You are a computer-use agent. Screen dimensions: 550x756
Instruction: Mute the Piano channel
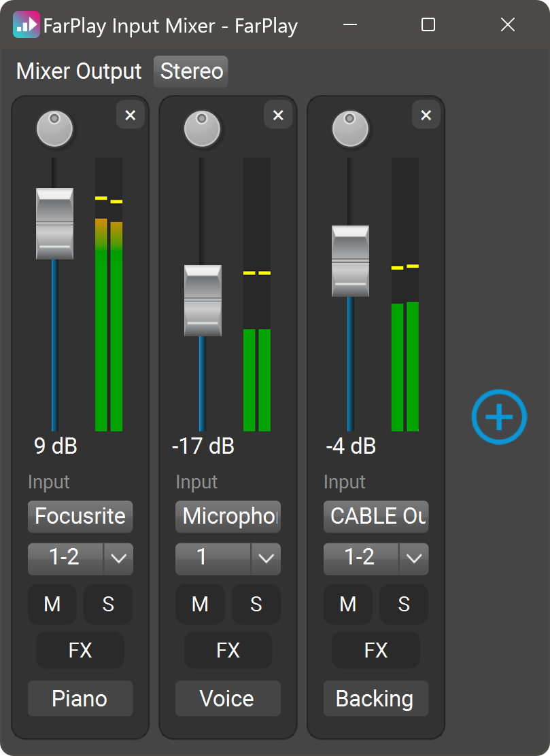[52, 604]
